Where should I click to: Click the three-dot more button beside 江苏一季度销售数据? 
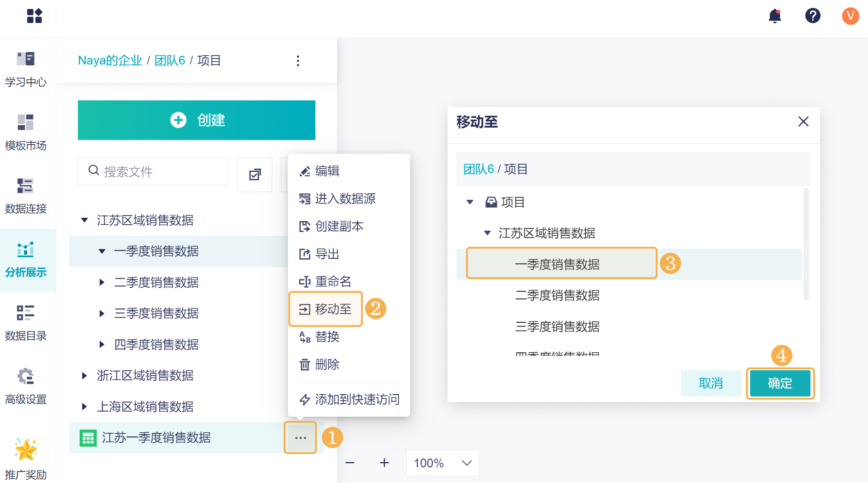click(300, 438)
